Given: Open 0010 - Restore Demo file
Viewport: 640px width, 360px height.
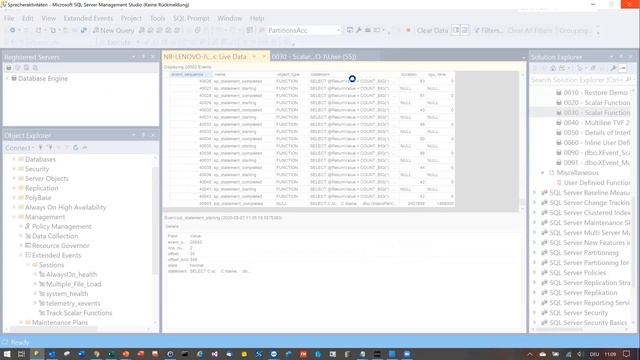Looking at the screenshot, I should (x=595, y=93).
